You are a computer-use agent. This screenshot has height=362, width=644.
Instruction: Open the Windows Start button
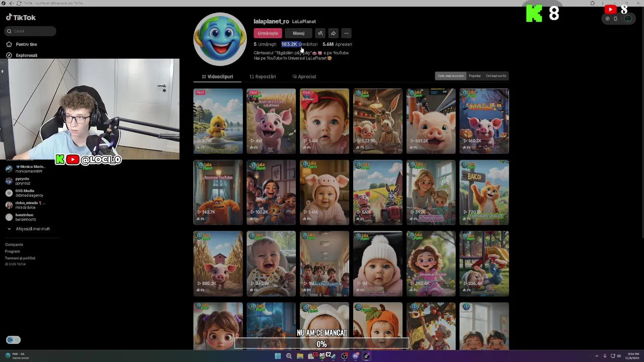278,356
